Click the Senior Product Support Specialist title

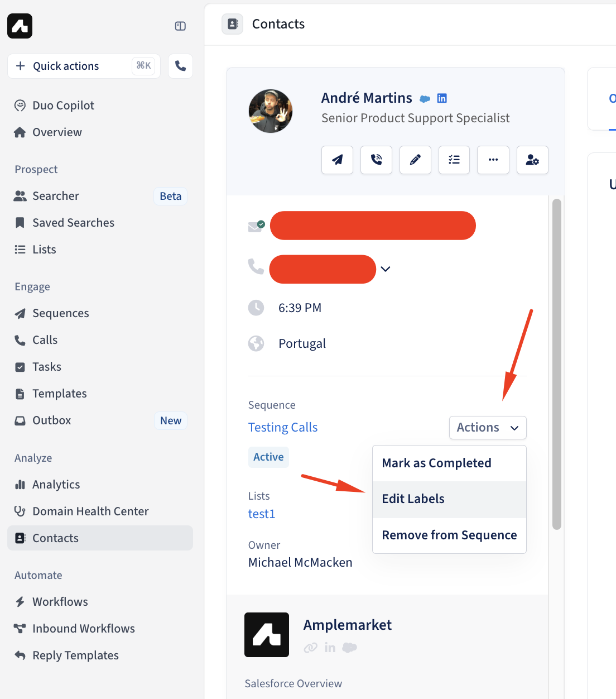(x=416, y=118)
